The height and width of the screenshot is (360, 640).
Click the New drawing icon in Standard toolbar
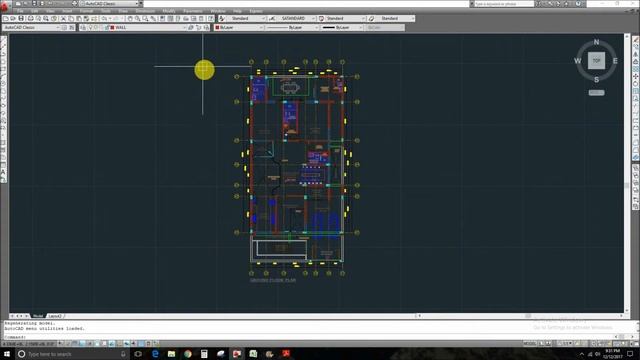tap(6, 18)
